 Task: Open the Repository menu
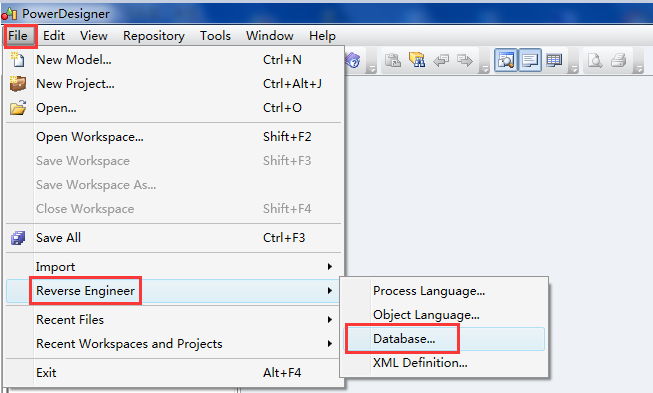(x=154, y=36)
